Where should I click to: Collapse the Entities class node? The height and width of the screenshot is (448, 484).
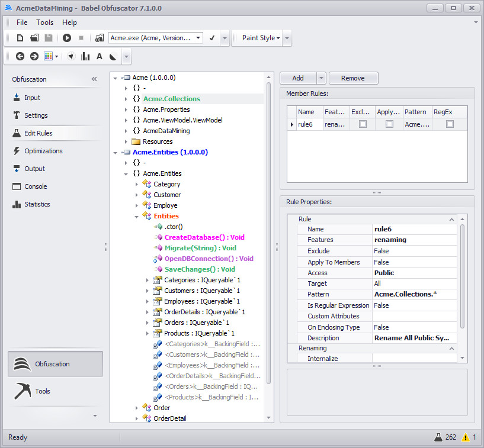point(136,217)
